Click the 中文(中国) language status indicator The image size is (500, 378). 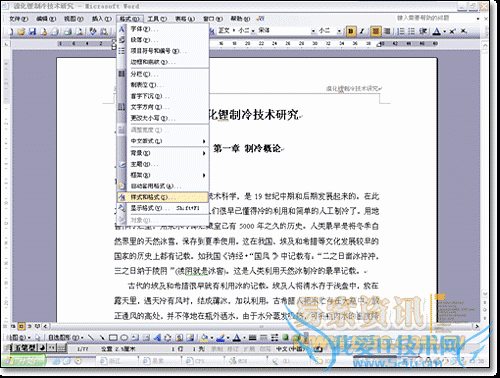(290, 349)
